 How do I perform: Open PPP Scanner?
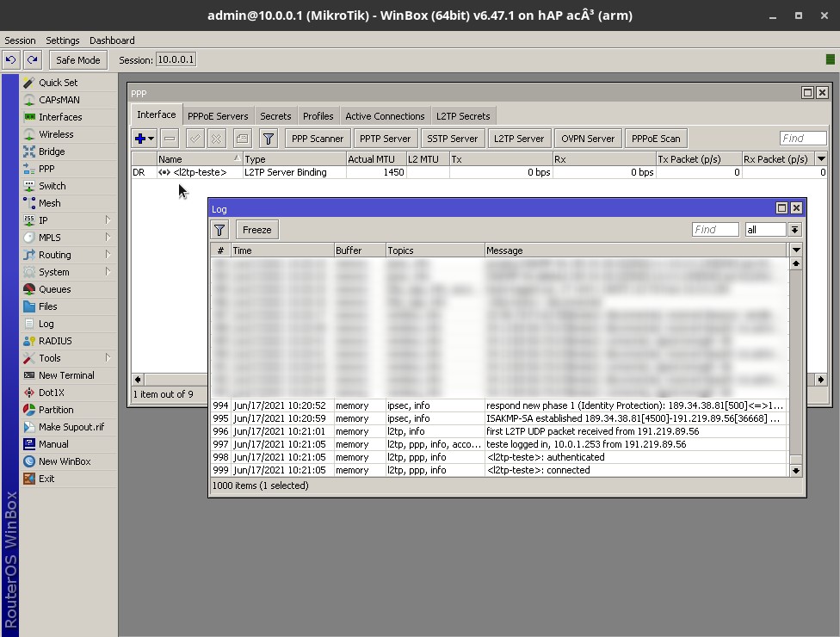pyautogui.click(x=317, y=139)
